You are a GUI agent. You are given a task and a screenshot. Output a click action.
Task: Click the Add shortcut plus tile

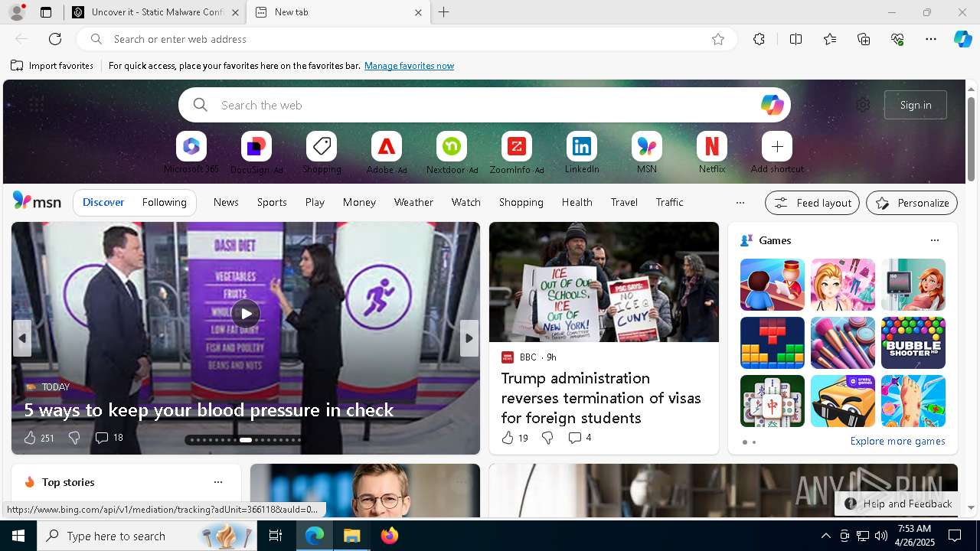coord(777,146)
